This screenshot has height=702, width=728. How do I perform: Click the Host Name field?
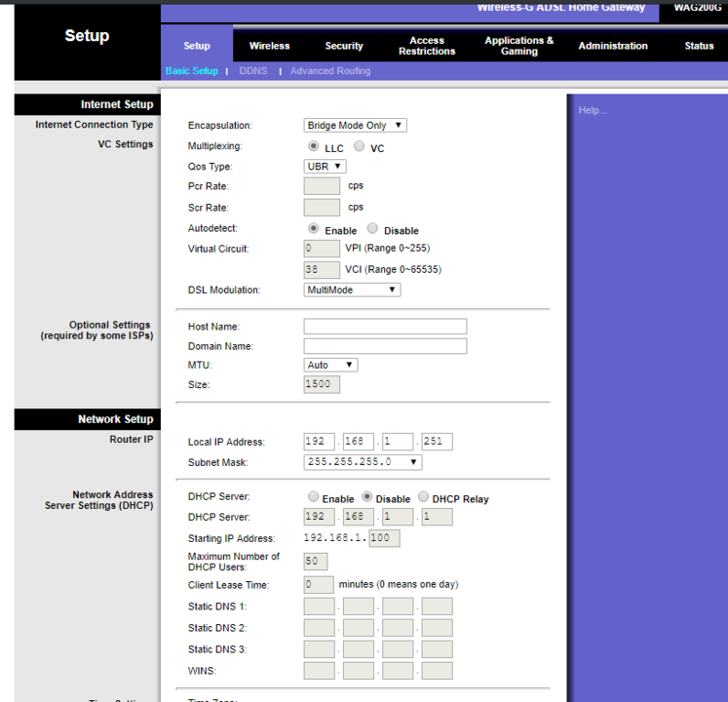click(385, 327)
